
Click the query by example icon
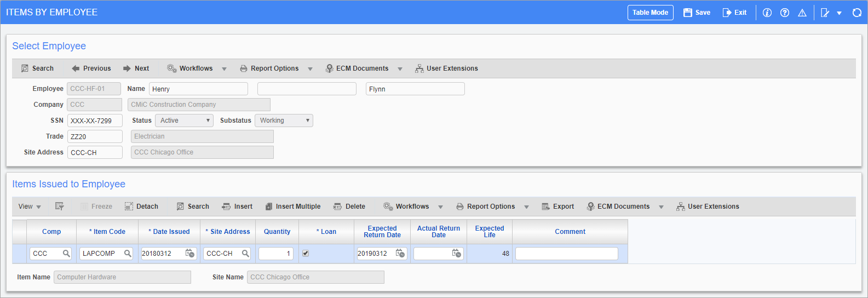[60, 207]
